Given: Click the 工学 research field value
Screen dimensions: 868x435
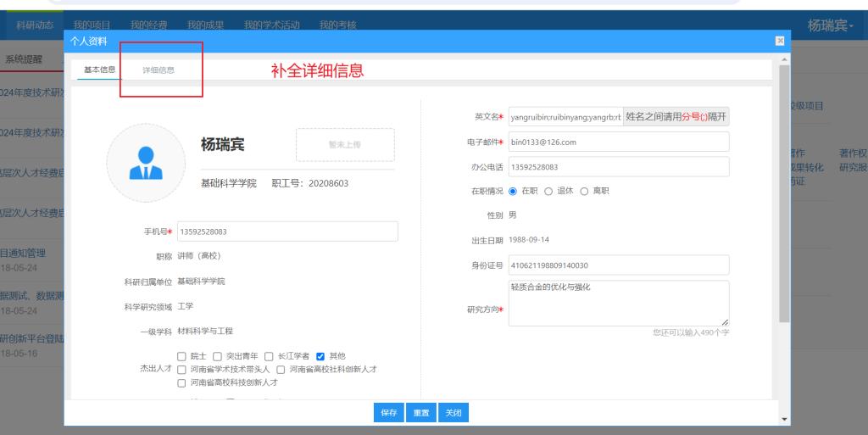Looking at the screenshot, I should 186,306.
